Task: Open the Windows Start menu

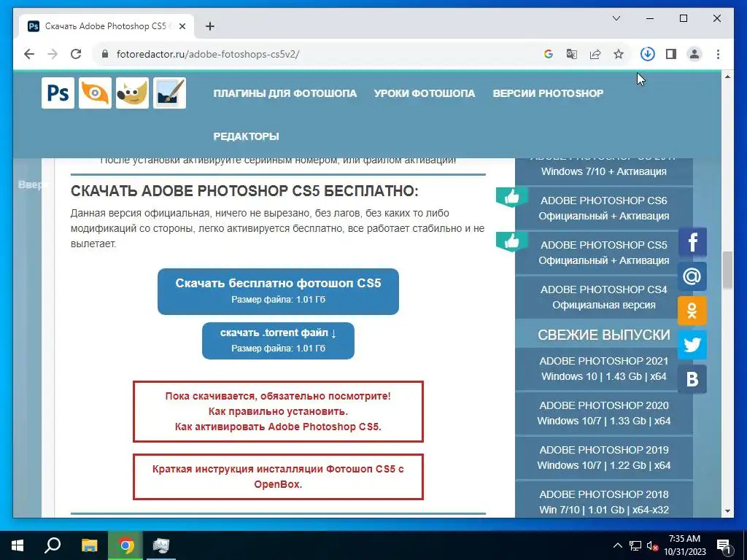Action: pyautogui.click(x=18, y=545)
